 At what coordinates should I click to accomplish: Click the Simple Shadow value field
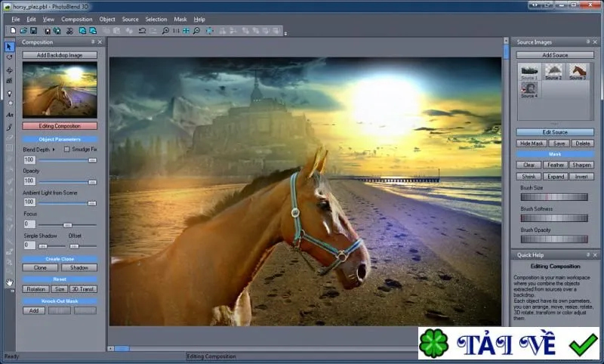click(29, 245)
